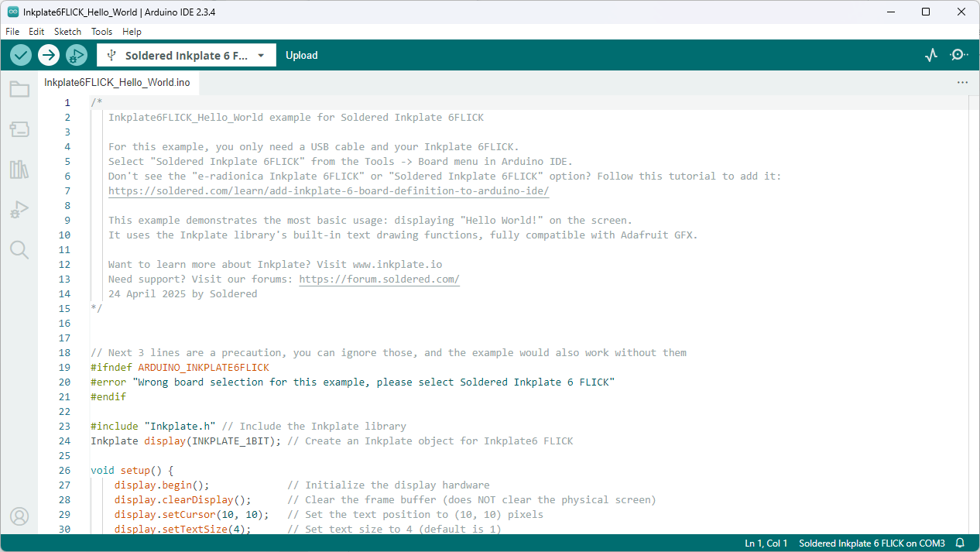Open the Debug sidebar panel
980x552 pixels.
pos(19,209)
